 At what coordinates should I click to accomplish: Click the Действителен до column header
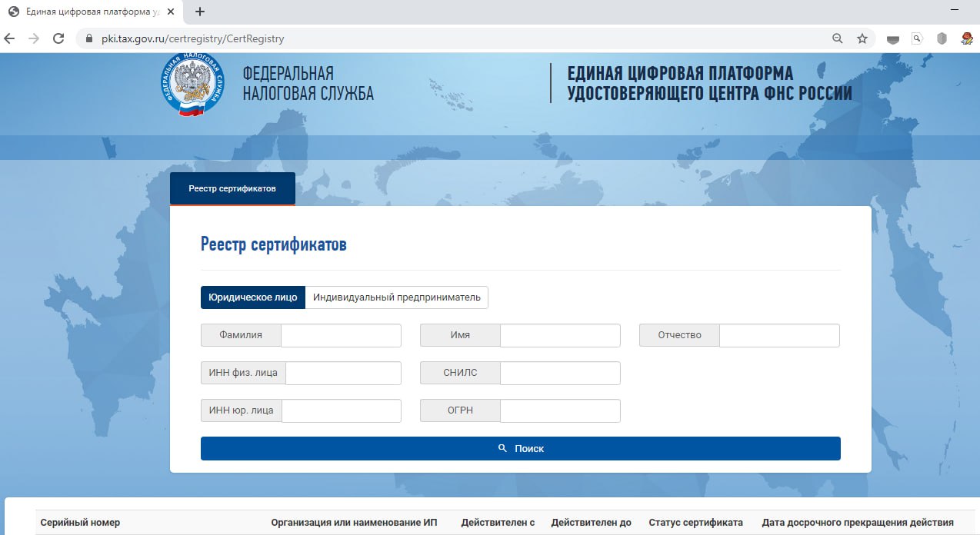click(591, 523)
